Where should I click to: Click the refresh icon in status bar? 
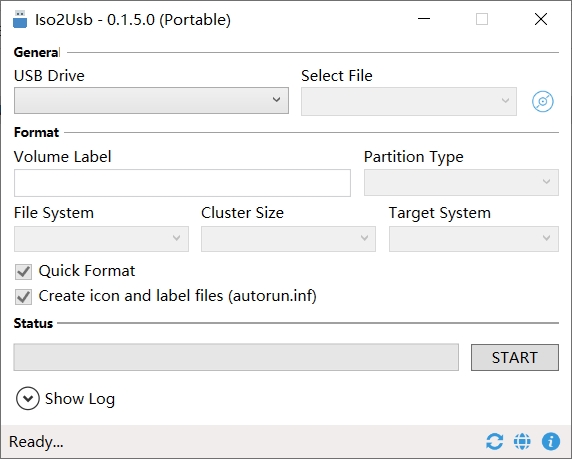[x=494, y=441]
